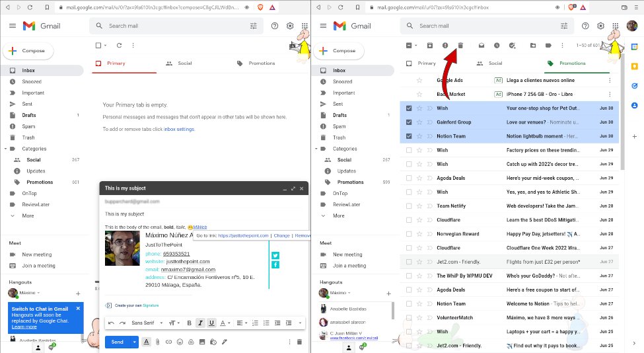Image resolution: width=644 pixels, height=353 pixels.
Task: Click Compose in right Gmail window
Action: coord(339,51)
